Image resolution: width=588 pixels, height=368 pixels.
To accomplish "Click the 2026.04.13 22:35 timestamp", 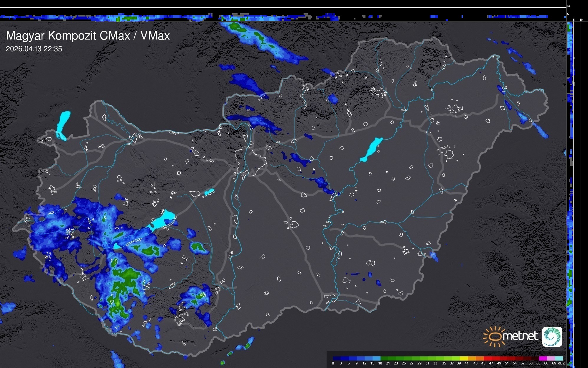I will pyautogui.click(x=34, y=49).
